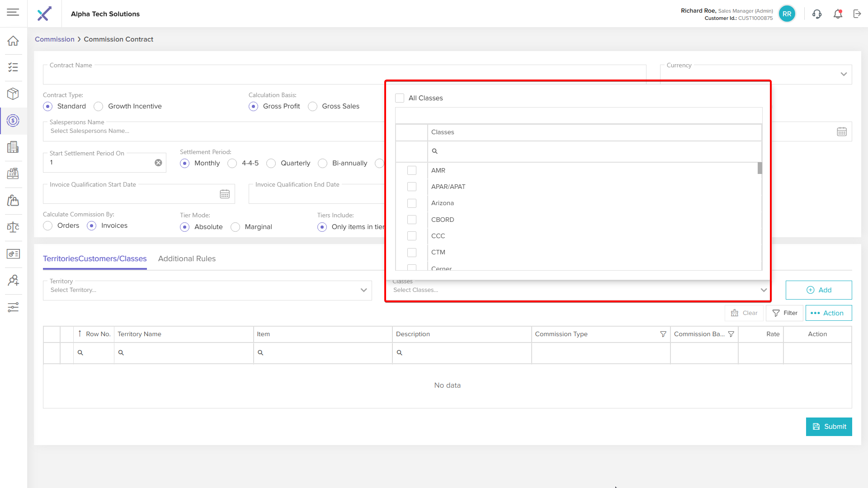Clear the Start Settlement Period value
This screenshot has width=868, height=488.
click(158, 163)
